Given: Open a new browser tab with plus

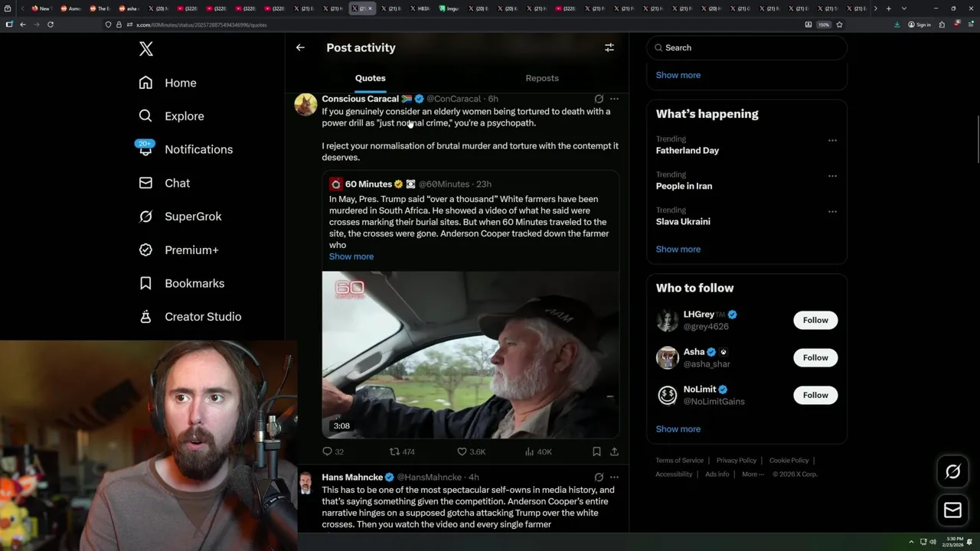Looking at the screenshot, I should pyautogui.click(x=888, y=8).
